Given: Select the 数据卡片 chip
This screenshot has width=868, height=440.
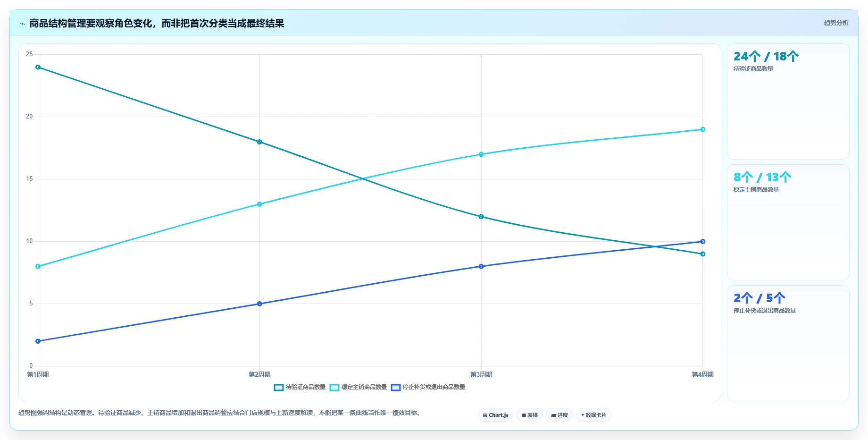Looking at the screenshot, I should click(x=593, y=415).
